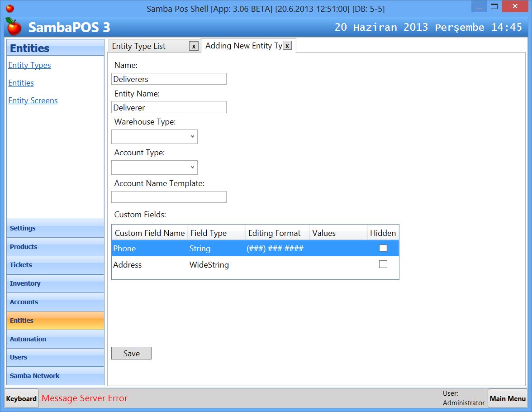
Task: Toggle Hidden checkbox for Address field
Action: click(383, 264)
